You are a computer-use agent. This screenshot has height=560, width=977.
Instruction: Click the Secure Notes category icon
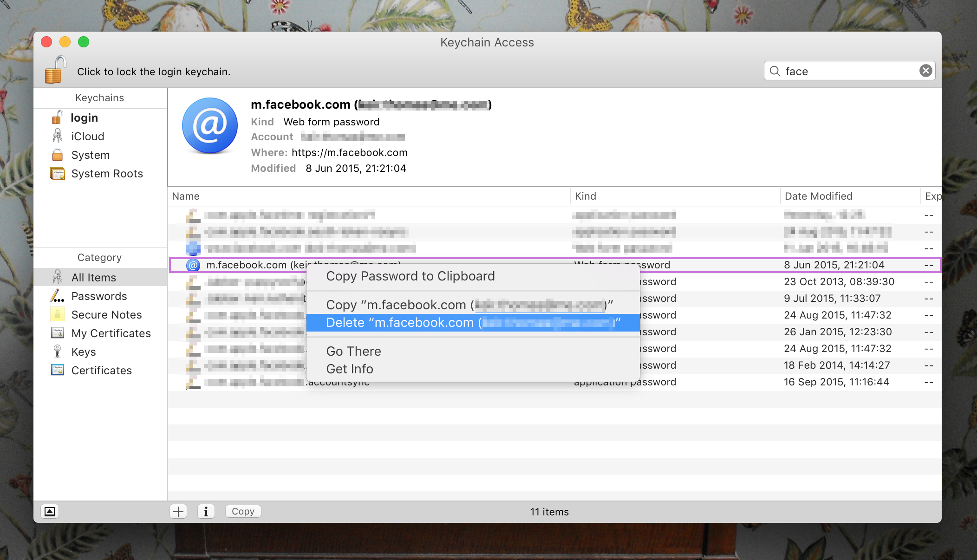tap(58, 314)
